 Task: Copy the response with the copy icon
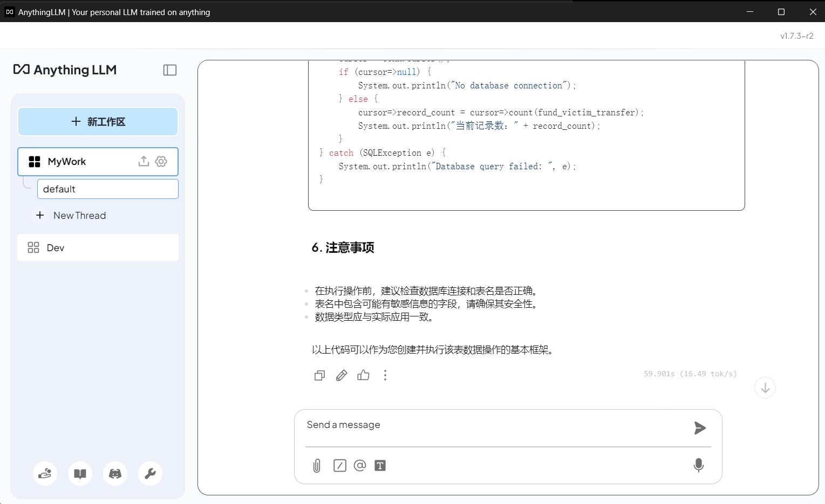tap(319, 375)
